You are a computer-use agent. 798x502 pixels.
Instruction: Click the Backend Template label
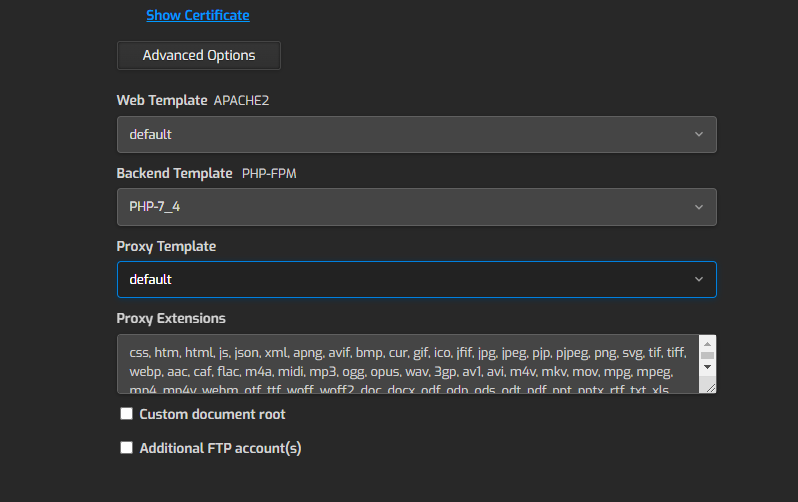pos(175,174)
